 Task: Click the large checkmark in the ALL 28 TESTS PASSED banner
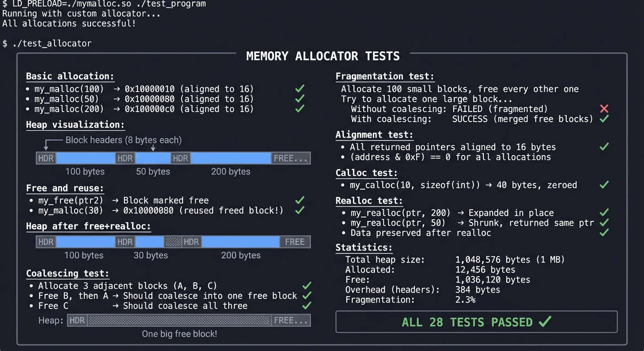pyautogui.click(x=544, y=322)
